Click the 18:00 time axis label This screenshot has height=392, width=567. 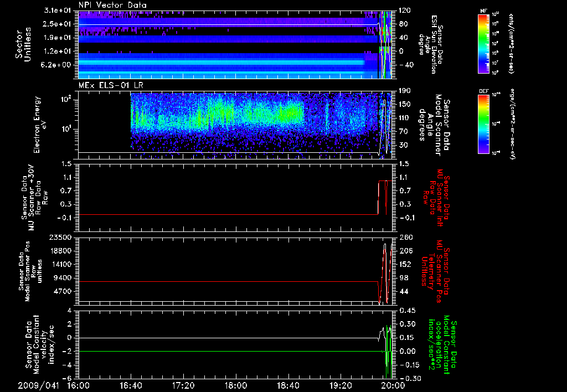(x=236, y=386)
